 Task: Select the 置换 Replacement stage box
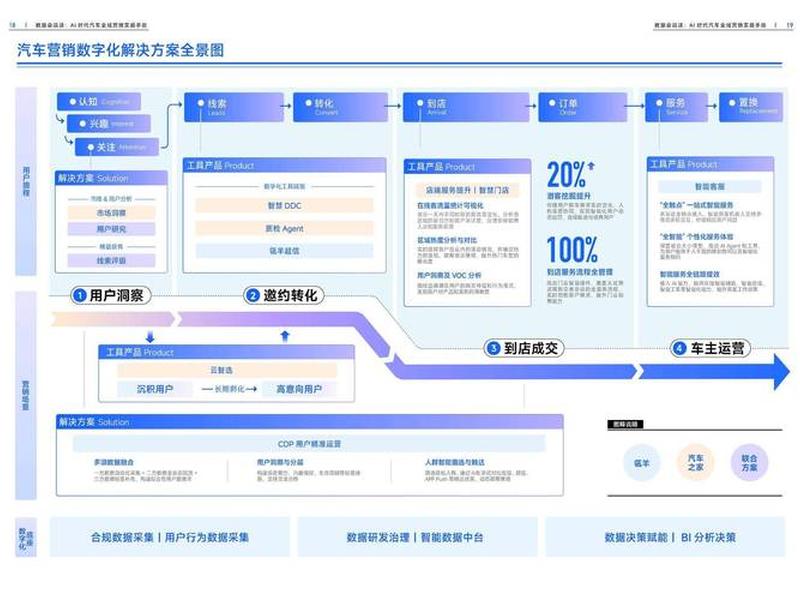751,107
